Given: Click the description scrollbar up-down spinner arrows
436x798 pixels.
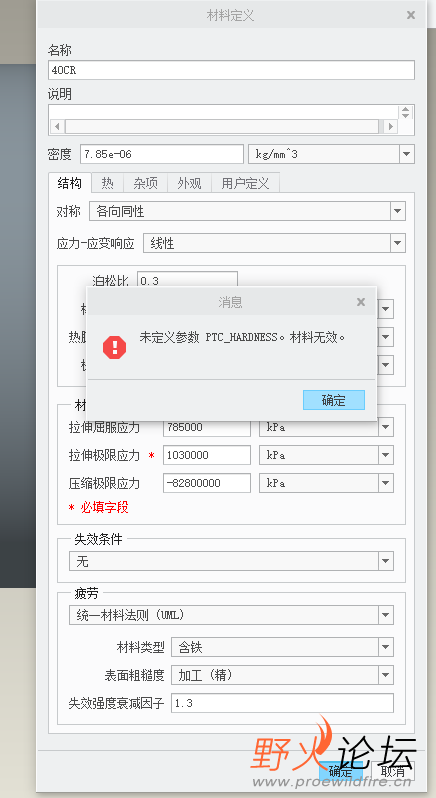Looking at the screenshot, I should point(405,112).
